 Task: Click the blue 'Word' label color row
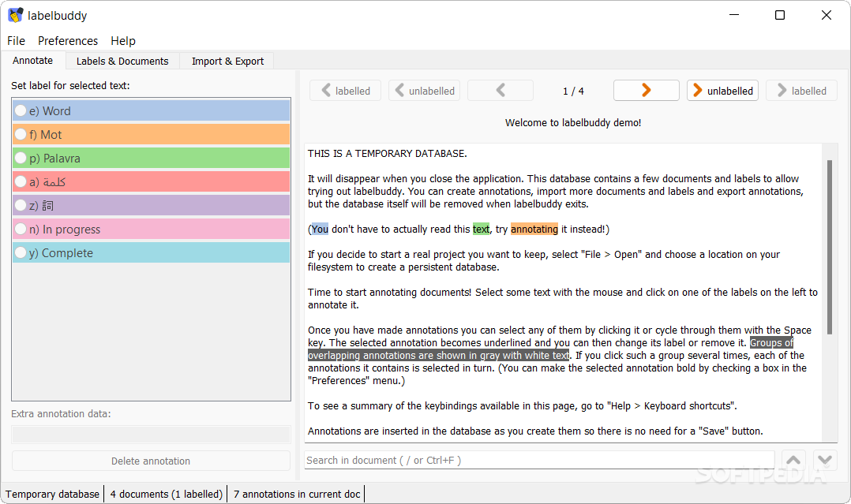[x=152, y=110]
